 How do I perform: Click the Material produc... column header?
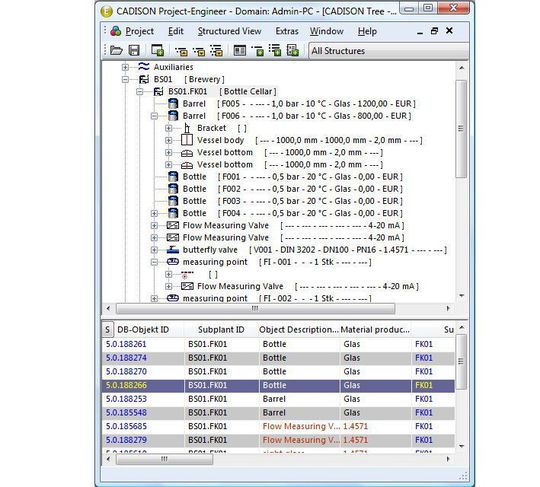tap(375, 330)
